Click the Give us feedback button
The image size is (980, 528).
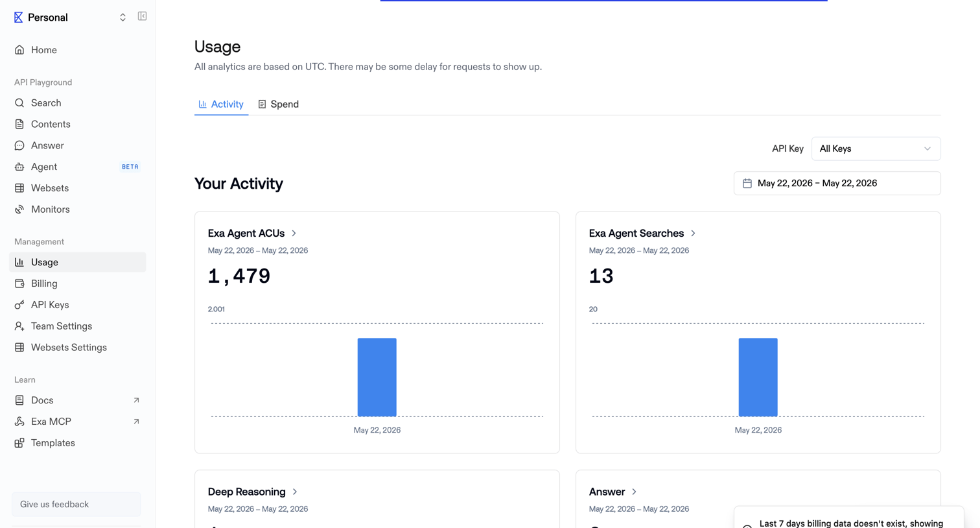[x=76, y=504]
